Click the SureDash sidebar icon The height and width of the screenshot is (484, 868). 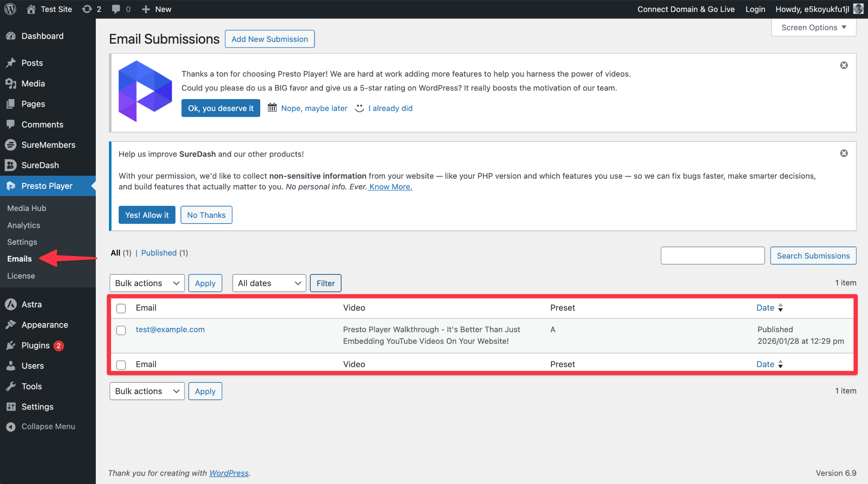11,165
